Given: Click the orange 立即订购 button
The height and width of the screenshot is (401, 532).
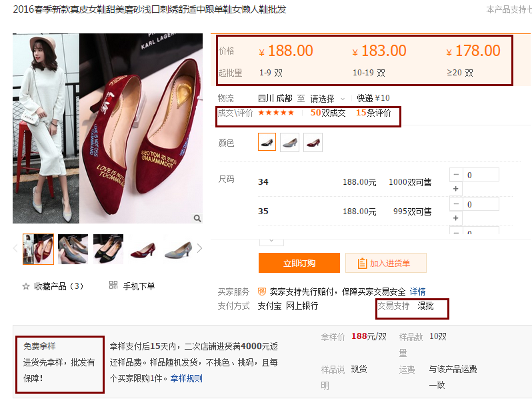Looking at the screenshot, I should [x=299, y=263].
